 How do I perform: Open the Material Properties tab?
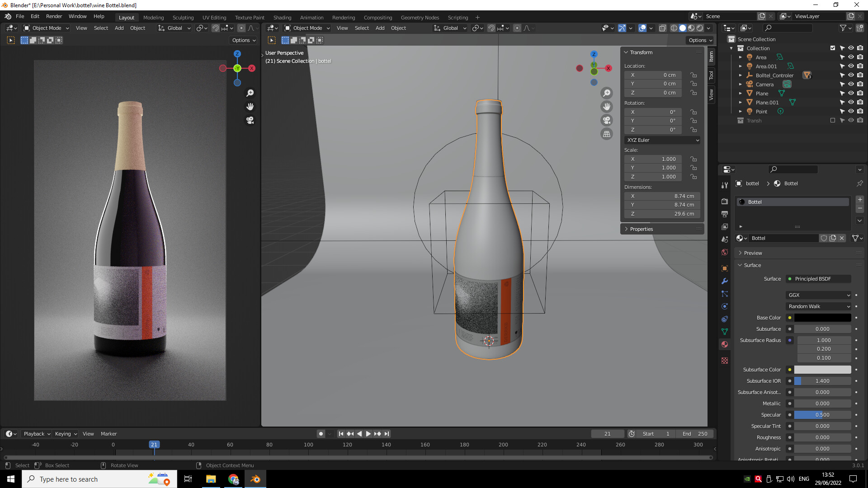point(725,344)
